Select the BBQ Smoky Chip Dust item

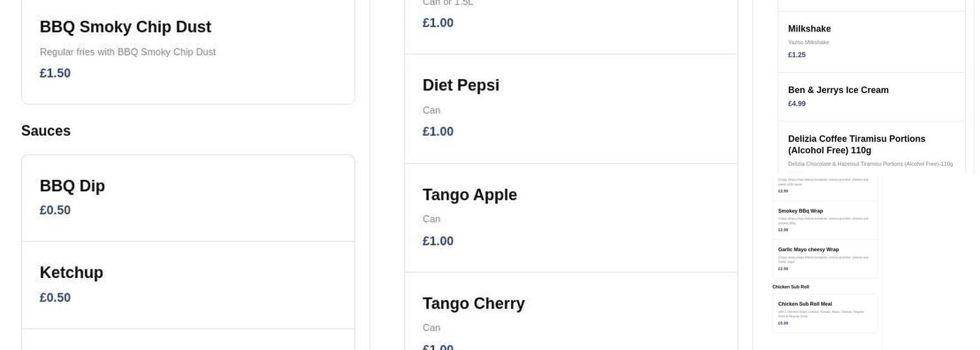[125, 27]
